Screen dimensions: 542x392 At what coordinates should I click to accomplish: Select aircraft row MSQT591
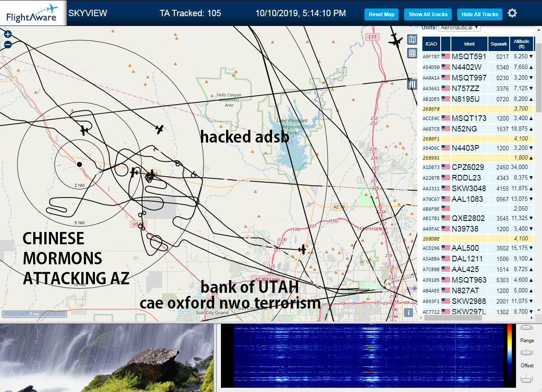point(478,56)
